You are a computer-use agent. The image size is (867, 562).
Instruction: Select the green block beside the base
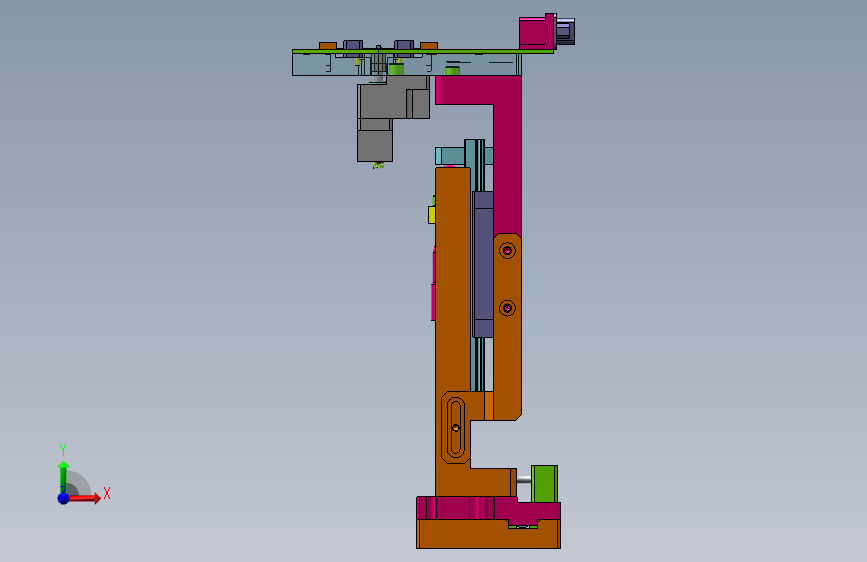tap(544, 484)
